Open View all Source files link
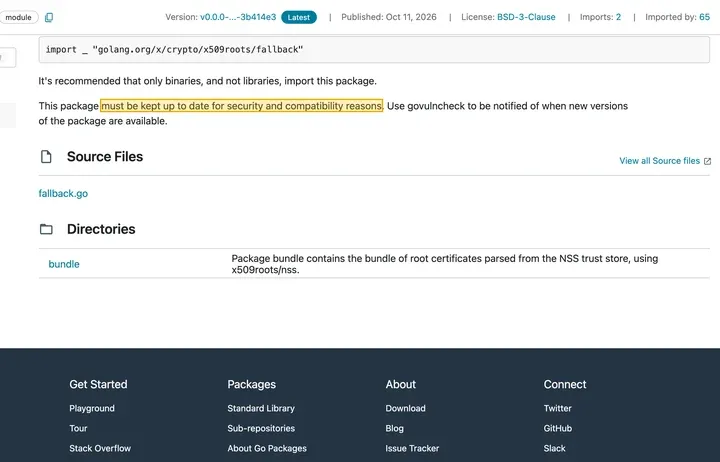Viewport: 720px width, 462px height. 659,161
